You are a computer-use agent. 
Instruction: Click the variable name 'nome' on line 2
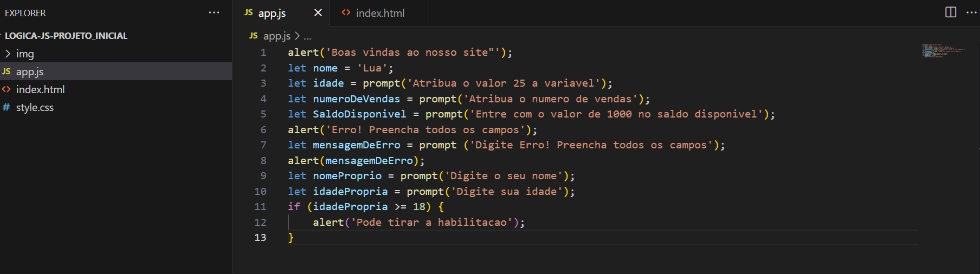coord(325,68)
